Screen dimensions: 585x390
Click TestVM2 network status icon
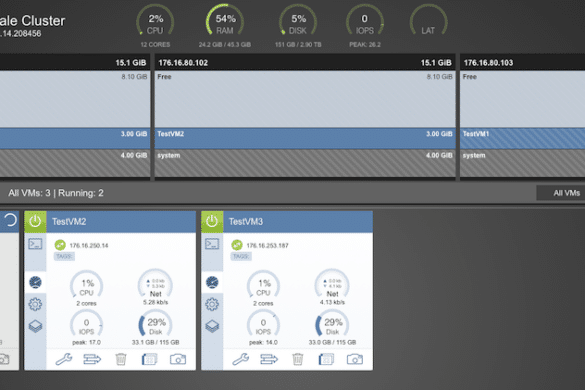tap(60, 245)
